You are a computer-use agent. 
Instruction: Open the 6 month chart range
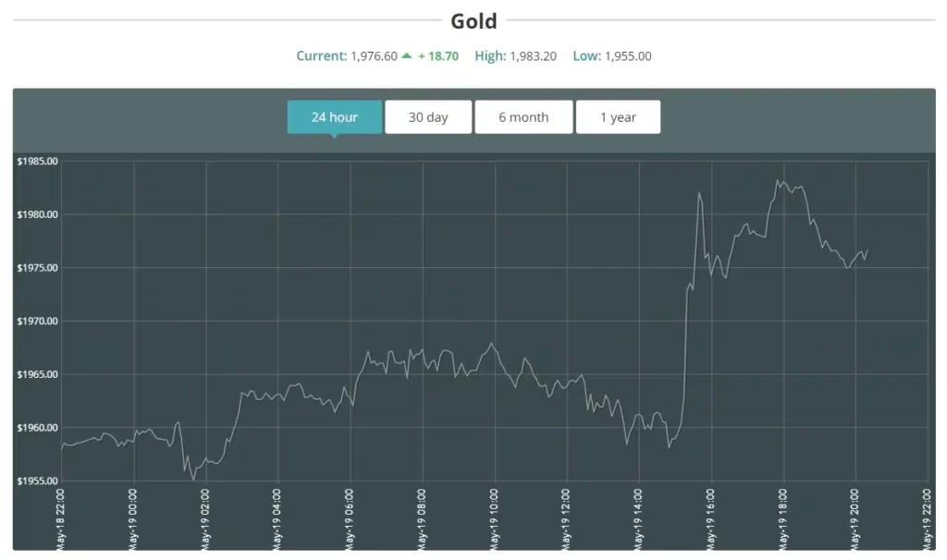pyautogui.click(x=523, y=117)
